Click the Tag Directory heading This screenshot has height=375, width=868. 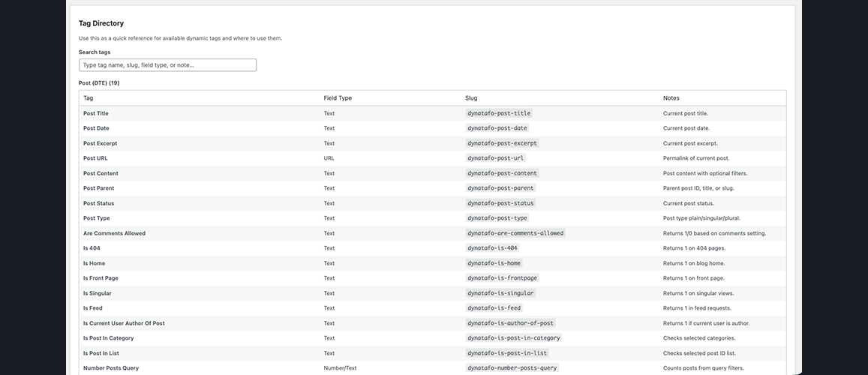point(101,24)
